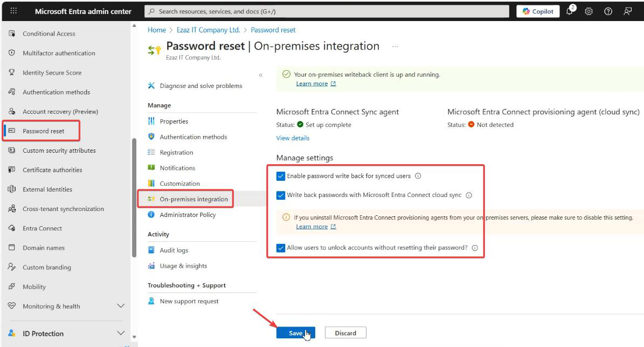Click Certificate authorities icon
The height and width of the screenshot is (347, 644).
point(11,170)
